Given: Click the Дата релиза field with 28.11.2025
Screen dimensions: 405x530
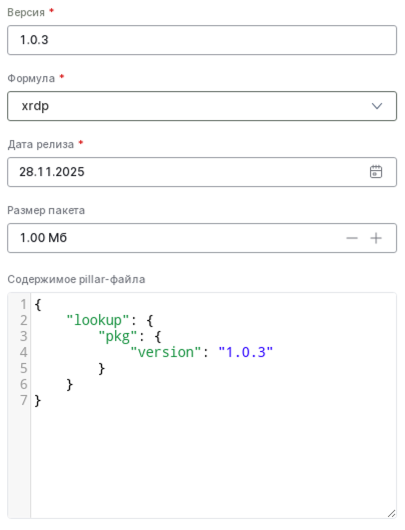Looking at the screenshot, I should click(202, 172).
